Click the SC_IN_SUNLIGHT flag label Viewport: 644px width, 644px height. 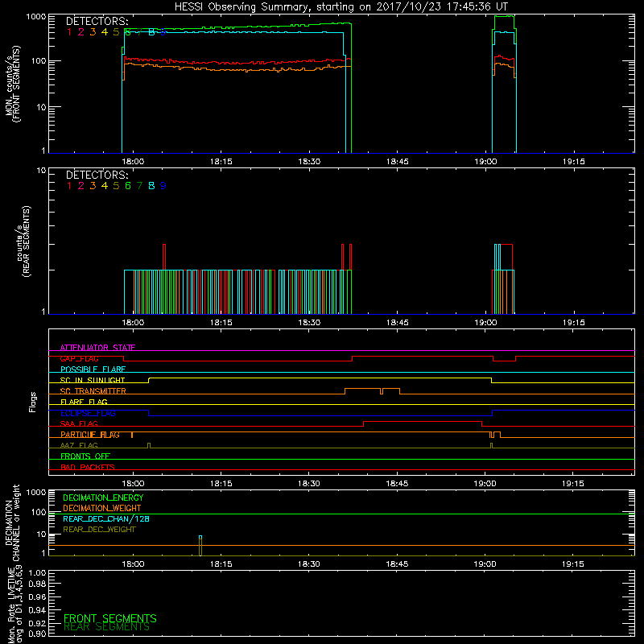[x=93, y=380]
